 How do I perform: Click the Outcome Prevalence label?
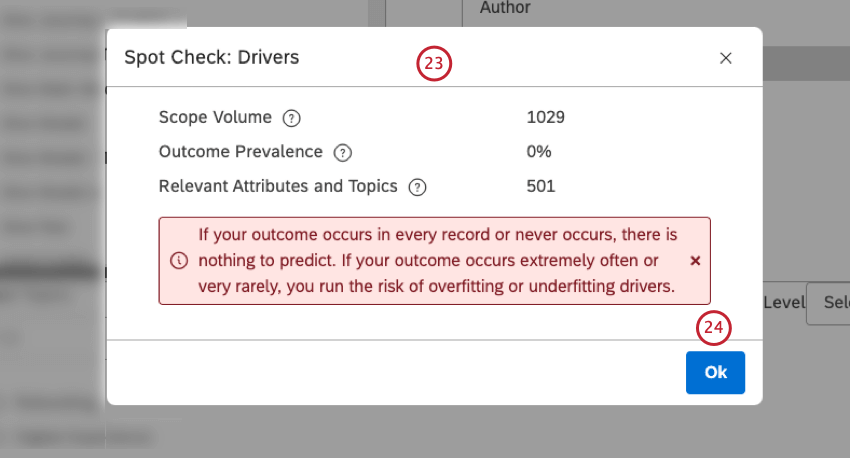[x=241, y=152]
